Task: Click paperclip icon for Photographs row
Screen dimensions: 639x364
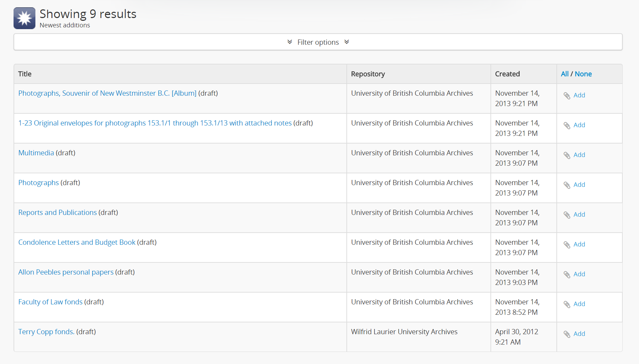Action: pos(567,185)
